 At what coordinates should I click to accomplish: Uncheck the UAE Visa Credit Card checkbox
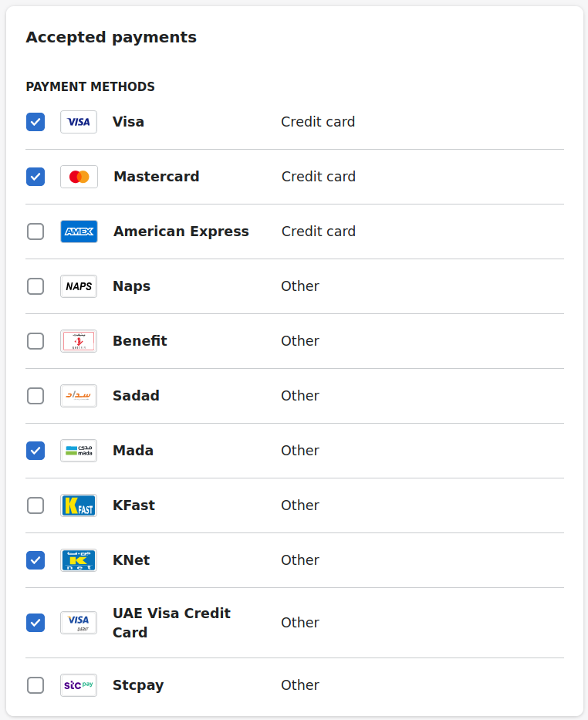35,623
